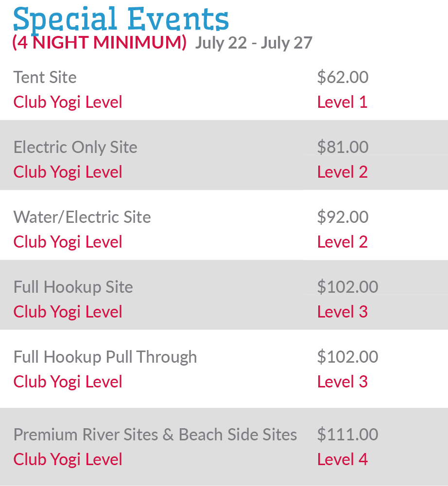Click Level 3 beside Full Hookup Pull Through
The image size is (448, 486).
(x=342, y=382)
